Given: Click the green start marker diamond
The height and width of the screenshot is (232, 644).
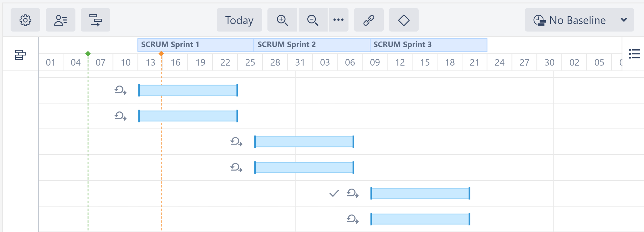Looking at the screenshot, I should tap(88, 54).
